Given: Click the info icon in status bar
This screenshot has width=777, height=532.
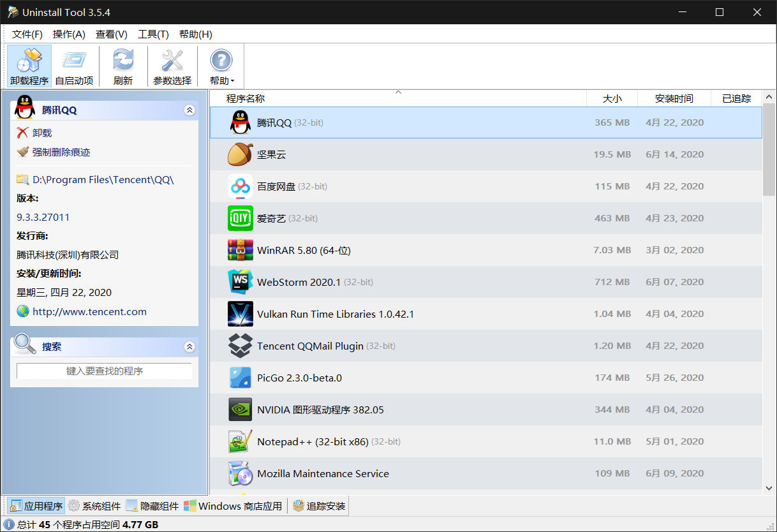Looking at the screenshot, I should pyautogui.click(x=9, y=524).
